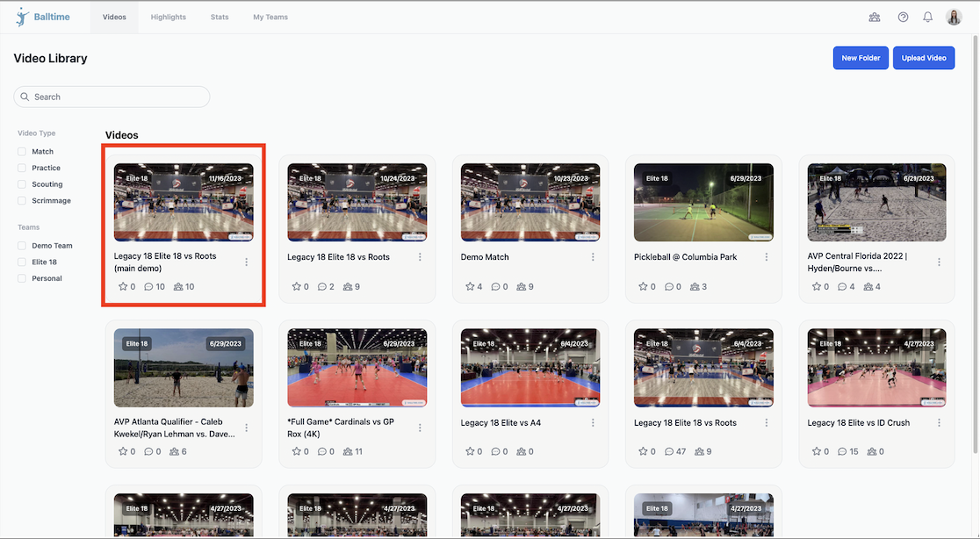Click star icon on Legacy 18 main demo card
Screen dimensions: 980x539
(x=123, y=287)
